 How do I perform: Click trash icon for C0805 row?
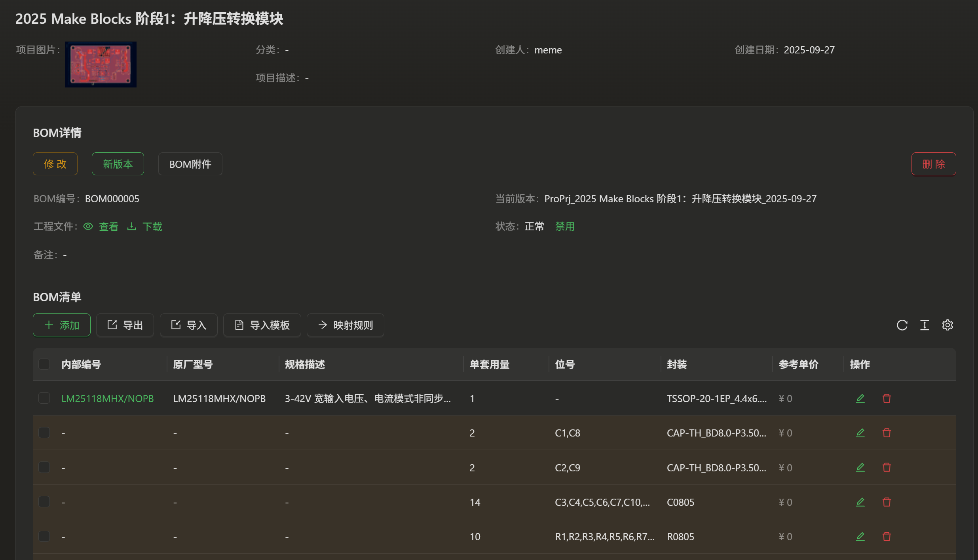point(887,502)
